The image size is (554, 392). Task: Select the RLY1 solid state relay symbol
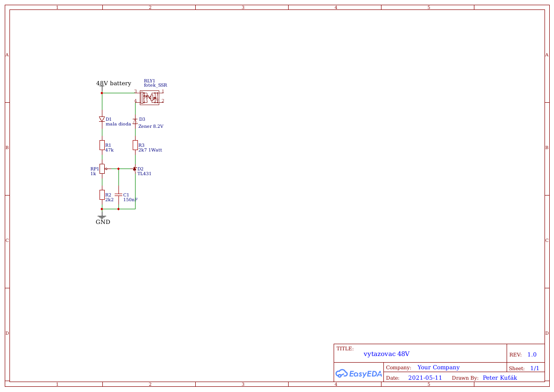click(x=149, y=98)
